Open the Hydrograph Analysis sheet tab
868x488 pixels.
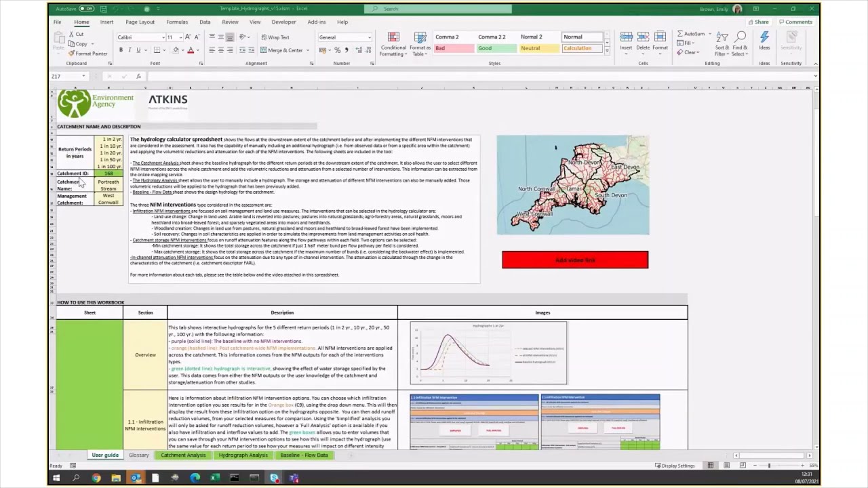pos(243,455)
